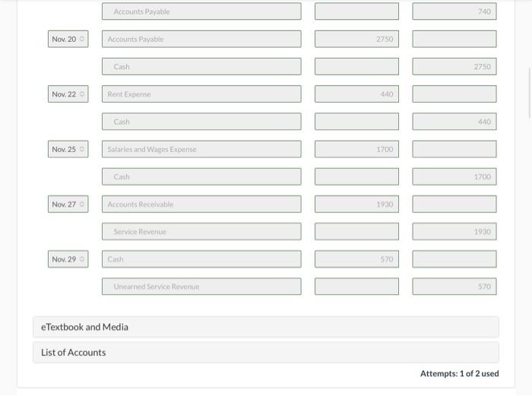Click the debit amount field showing 2750

click(356, 39)
